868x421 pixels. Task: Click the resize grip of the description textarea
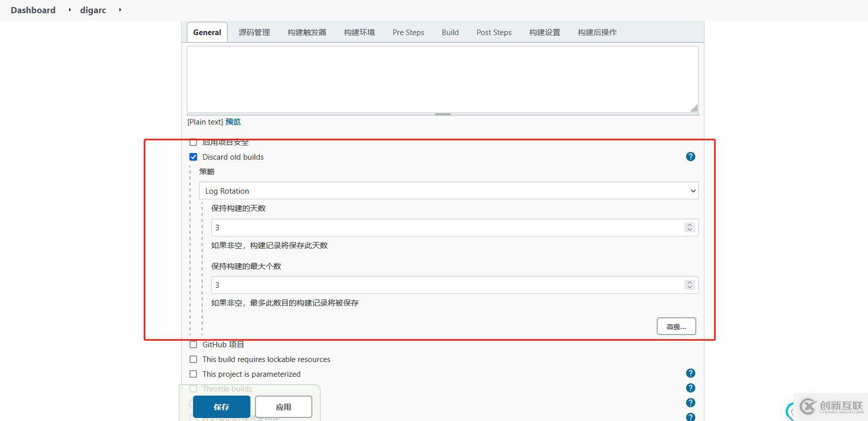pos(694,108)
